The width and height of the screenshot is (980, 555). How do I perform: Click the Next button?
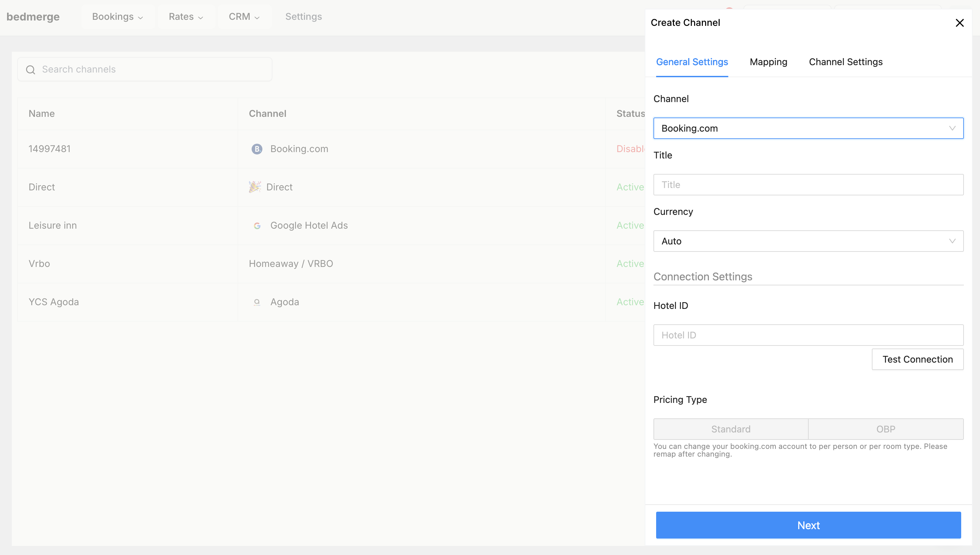coord(808,525)
